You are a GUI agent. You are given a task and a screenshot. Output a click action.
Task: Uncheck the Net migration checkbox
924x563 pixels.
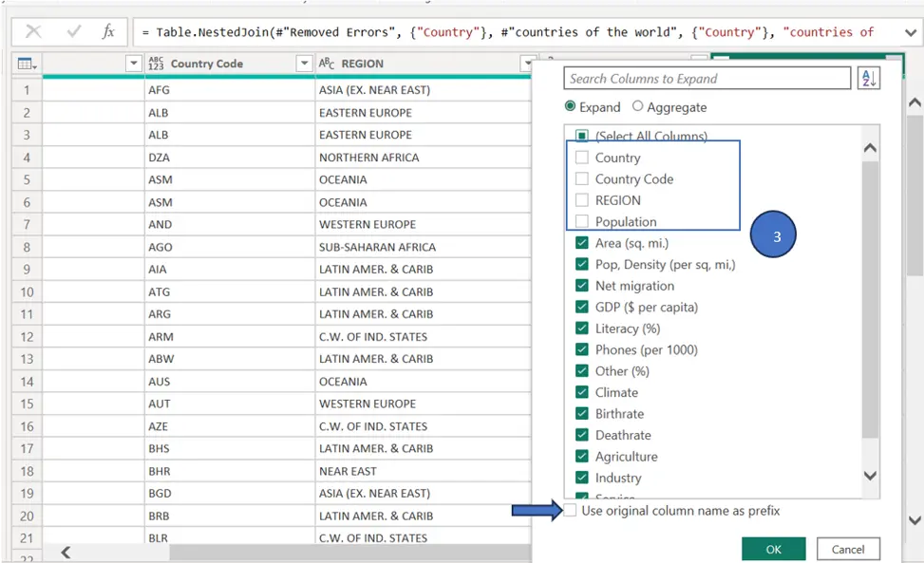[x=581, y=286]
